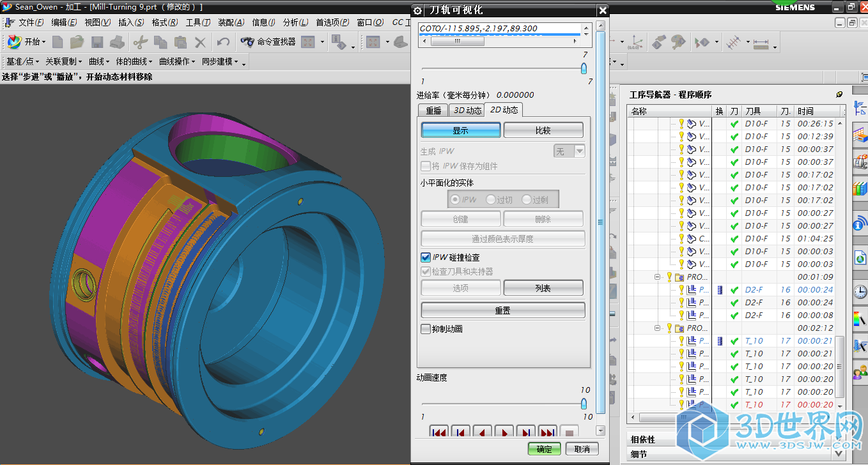This screenshot has width=868, height=465.
Task: Open the 开始 start menu icon
Action: [x=14, y=42]
